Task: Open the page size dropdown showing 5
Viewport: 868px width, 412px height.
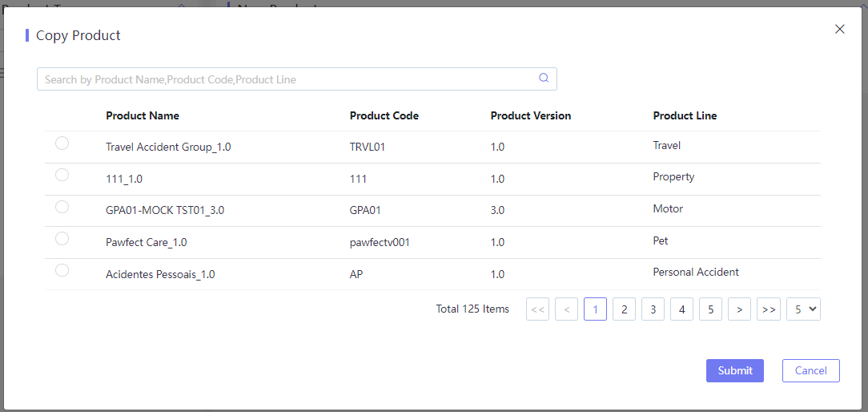Action: 803,309
